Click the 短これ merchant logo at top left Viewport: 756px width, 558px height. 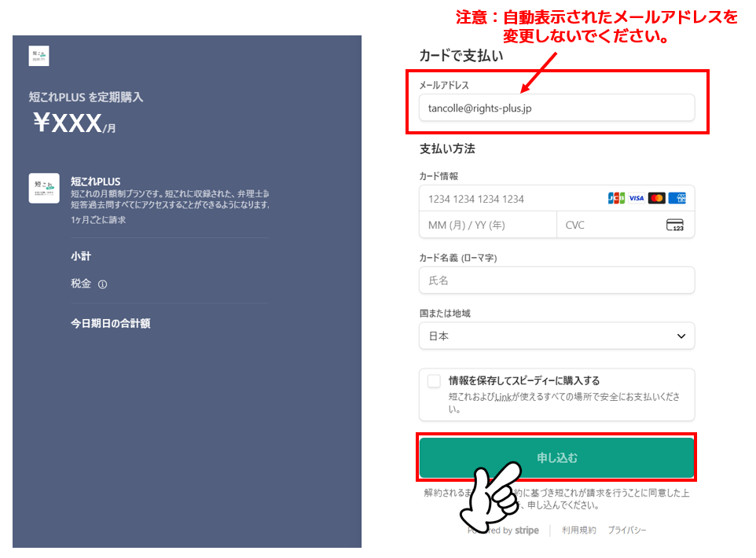click(39, 56)
